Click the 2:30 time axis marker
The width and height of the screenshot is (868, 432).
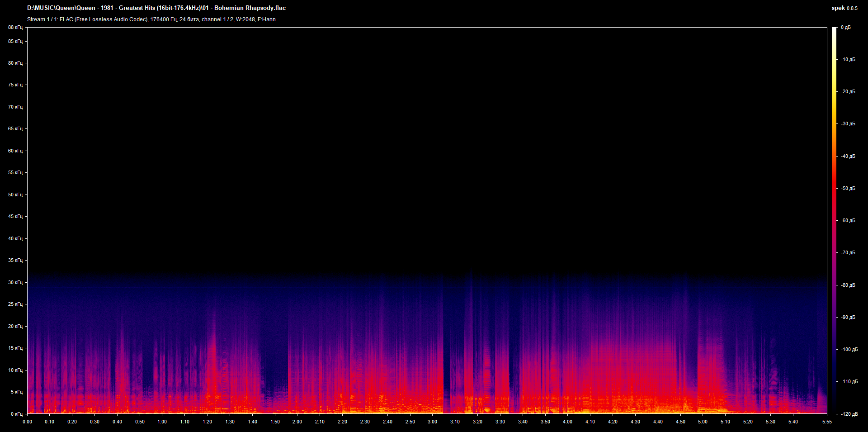(365, 422)
